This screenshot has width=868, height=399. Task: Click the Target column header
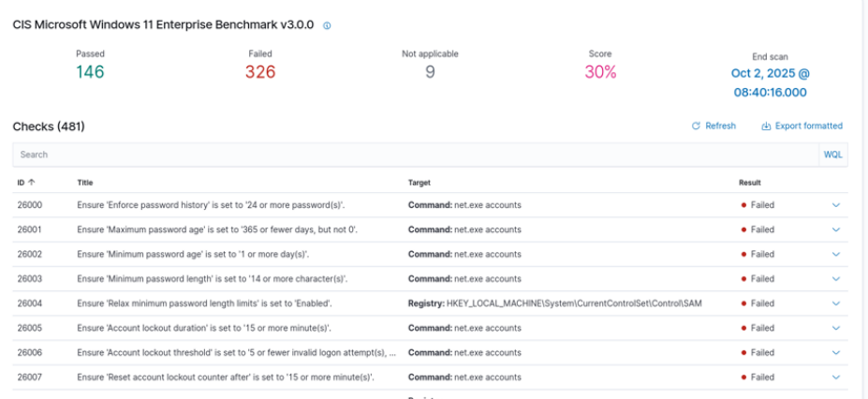coord(419,183)
